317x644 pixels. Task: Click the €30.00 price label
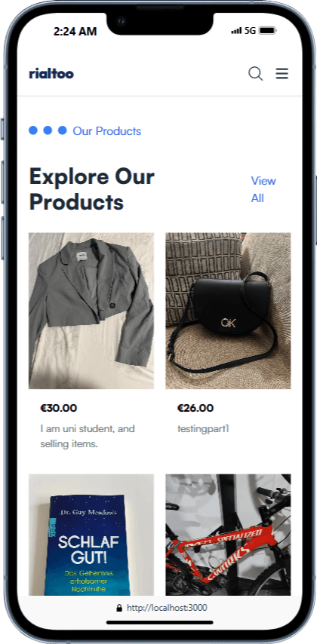coord(59,408)
